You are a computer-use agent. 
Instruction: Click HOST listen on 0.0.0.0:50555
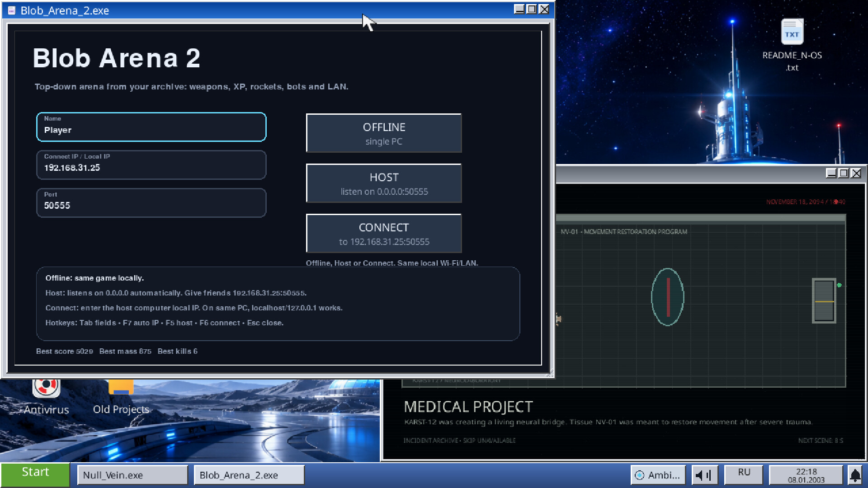tap(384, 183)
